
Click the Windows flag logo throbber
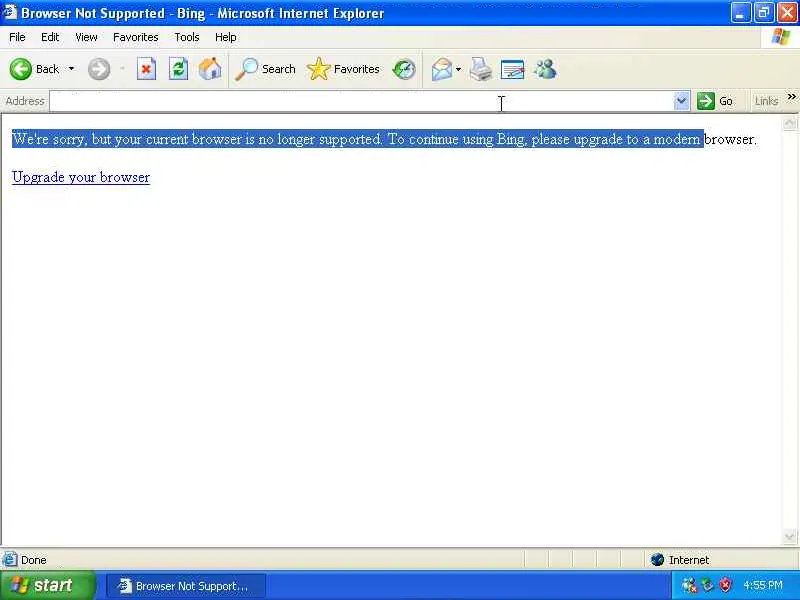pyautogui.click(x=780, y=37)
